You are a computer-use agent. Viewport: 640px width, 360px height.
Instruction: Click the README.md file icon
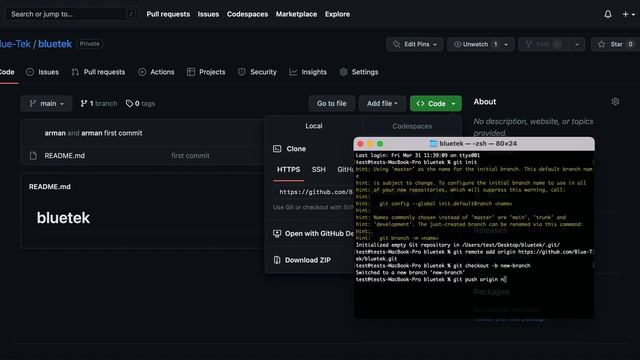[33, 156]
